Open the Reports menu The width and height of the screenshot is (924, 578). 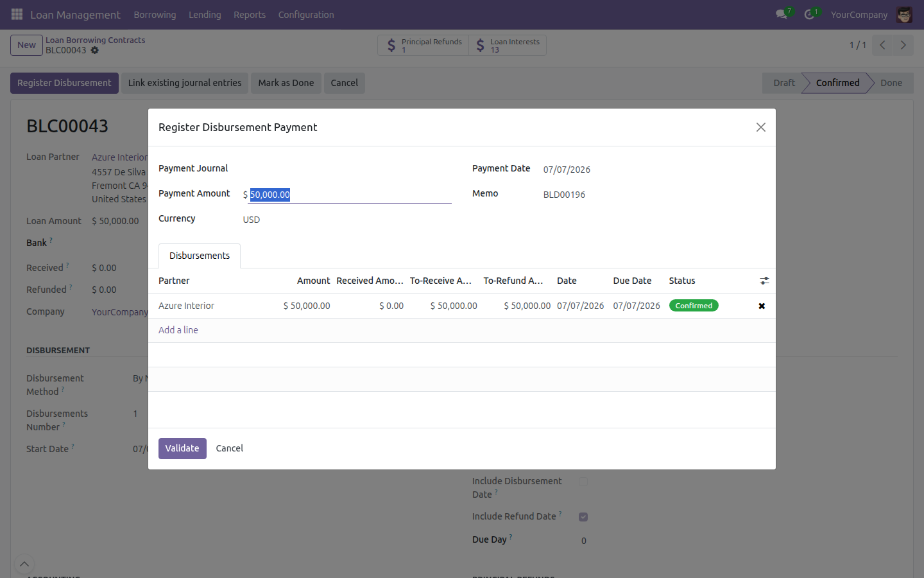click(x=250, y=14)
